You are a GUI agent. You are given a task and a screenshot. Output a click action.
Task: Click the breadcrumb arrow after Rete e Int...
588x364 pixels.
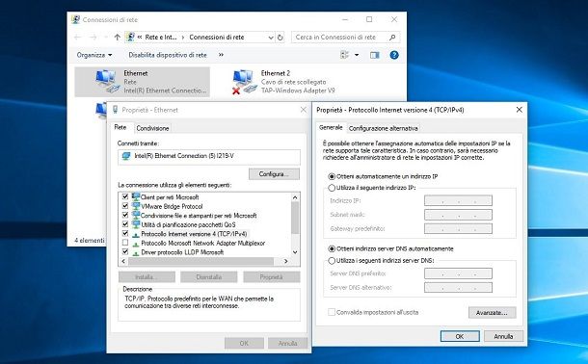pos(183,37)
